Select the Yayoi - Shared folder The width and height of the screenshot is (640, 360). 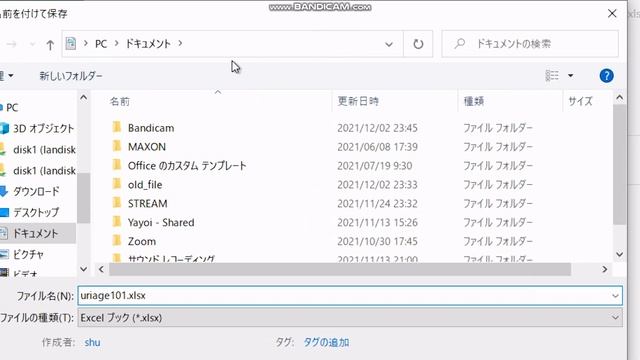[x=161, y=222]
